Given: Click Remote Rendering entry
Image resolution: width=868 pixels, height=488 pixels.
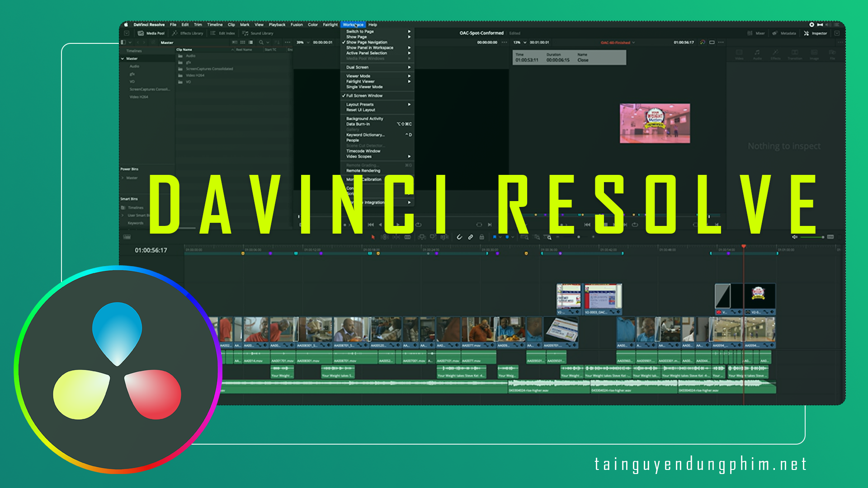Looking at the screenshot, I should [377, 170].
